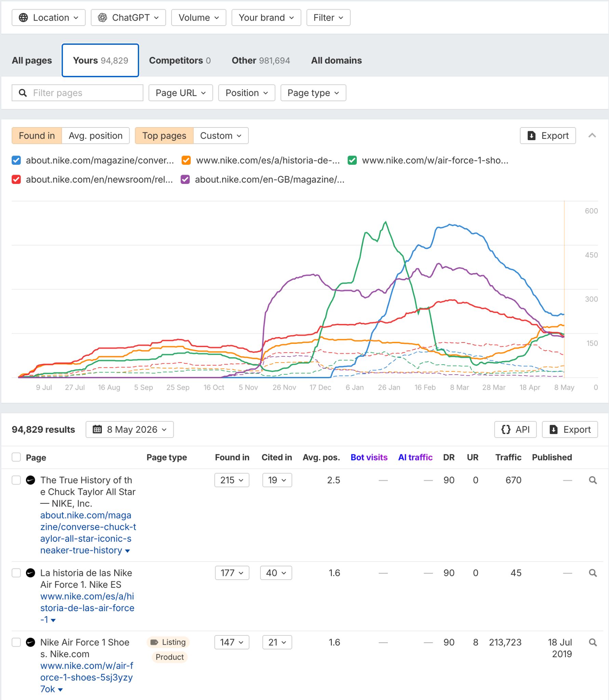Click into the Filter pages input
This screenshot has height=700, width=609.
pyautogui.click(x=78, y=93)
